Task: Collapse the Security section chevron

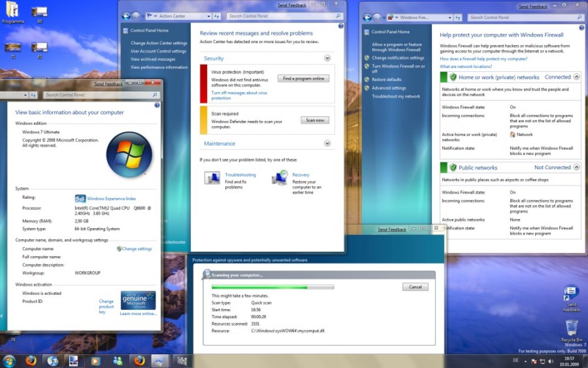Action: (x=327, y=58)
